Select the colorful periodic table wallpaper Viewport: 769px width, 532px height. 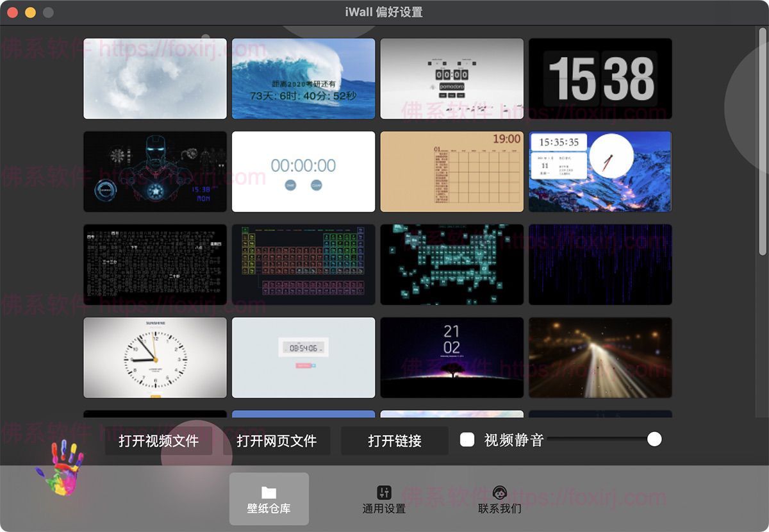303,265
